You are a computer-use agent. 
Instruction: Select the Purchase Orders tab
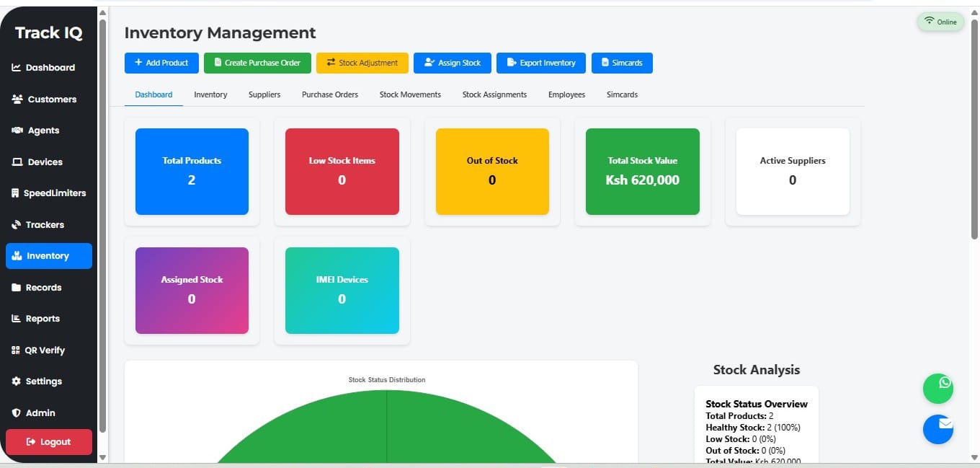click(x=329, y=94)
